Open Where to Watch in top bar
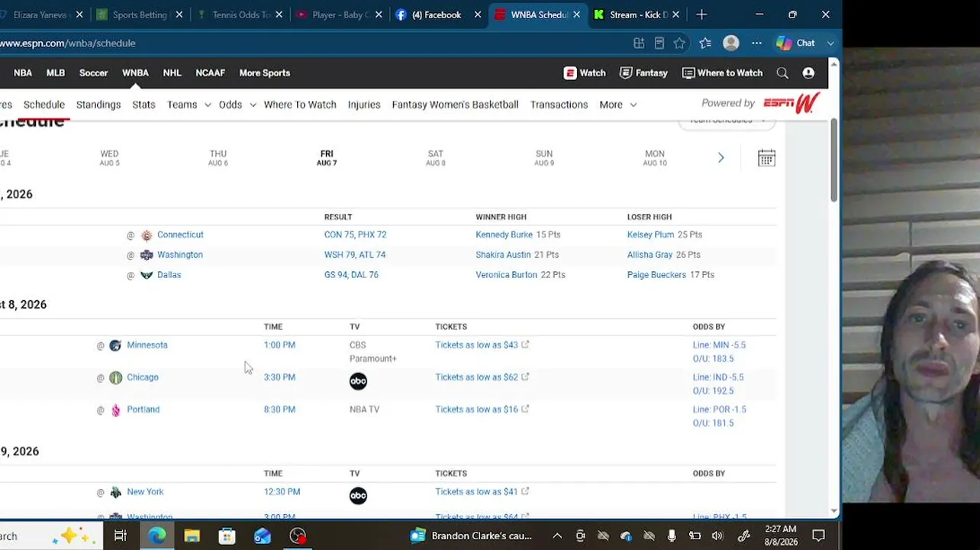Viewport: 980px width, 550px height. pos(722,73)
